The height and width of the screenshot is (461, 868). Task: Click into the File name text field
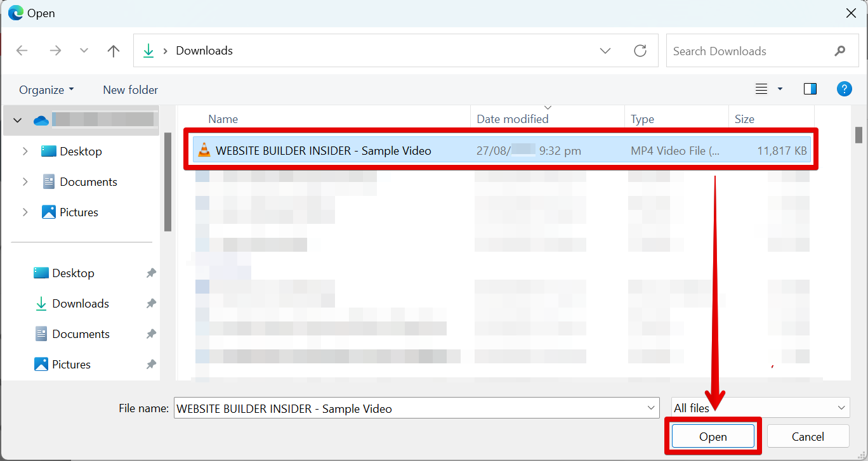410,408
